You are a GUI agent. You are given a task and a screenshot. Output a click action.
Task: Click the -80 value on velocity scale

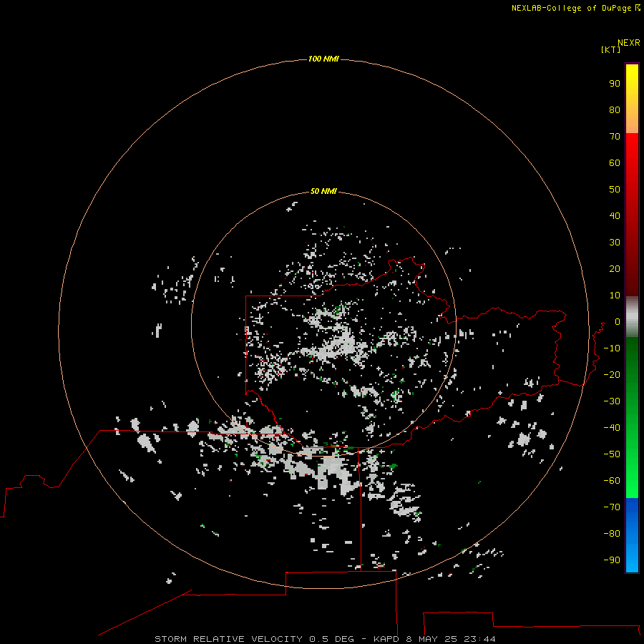(612, 534)
